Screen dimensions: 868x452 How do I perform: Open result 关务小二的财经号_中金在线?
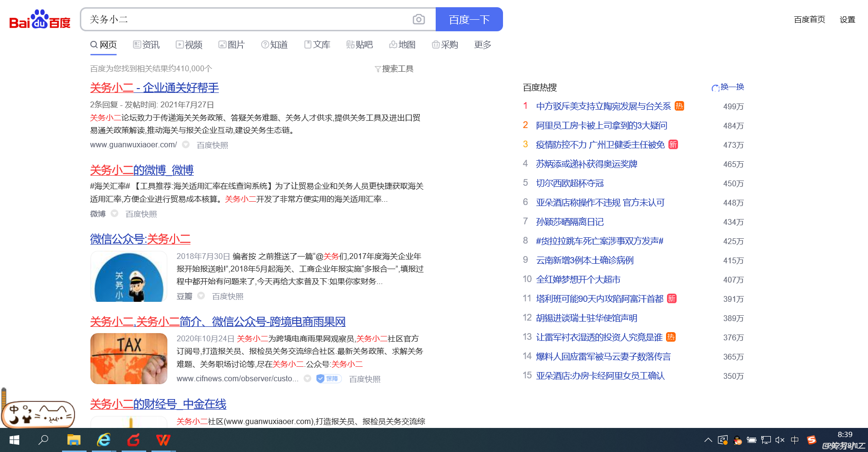(x=158, y=404)
